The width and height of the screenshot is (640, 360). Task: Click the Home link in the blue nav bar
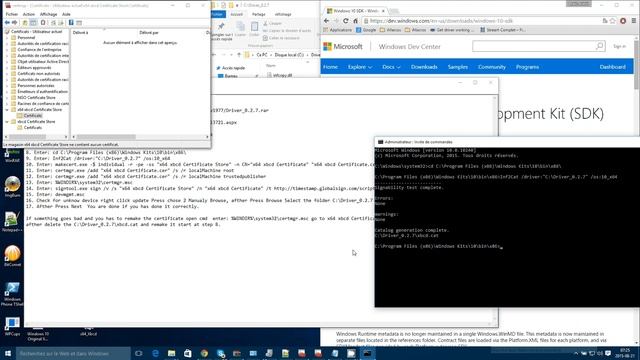(331, 67)
